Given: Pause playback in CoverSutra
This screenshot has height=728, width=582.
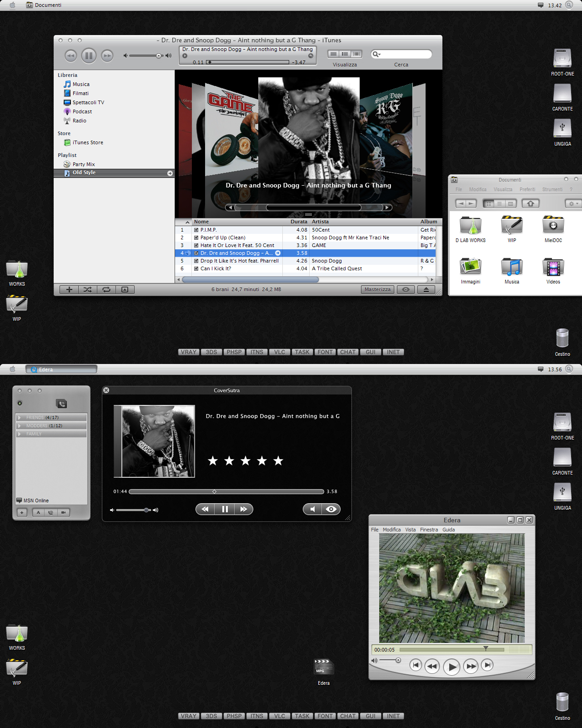Looking at the screenshot, I should click(x=225, y=509).
